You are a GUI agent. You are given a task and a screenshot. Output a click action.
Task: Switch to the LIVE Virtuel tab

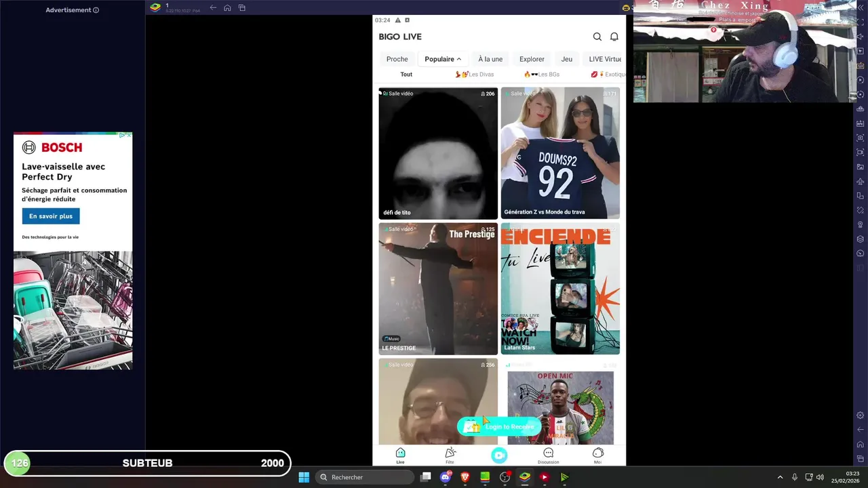(x=604, y=59)
